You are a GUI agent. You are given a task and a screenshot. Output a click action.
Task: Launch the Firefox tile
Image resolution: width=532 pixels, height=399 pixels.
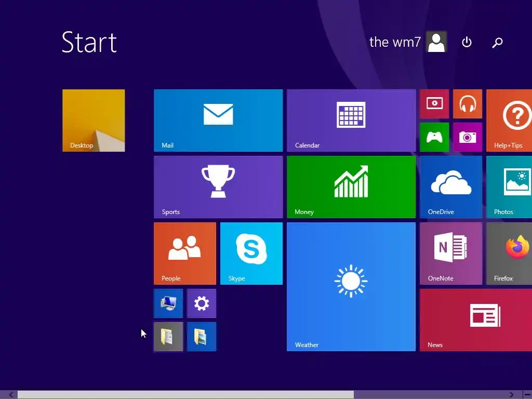[x=509, y=254]
